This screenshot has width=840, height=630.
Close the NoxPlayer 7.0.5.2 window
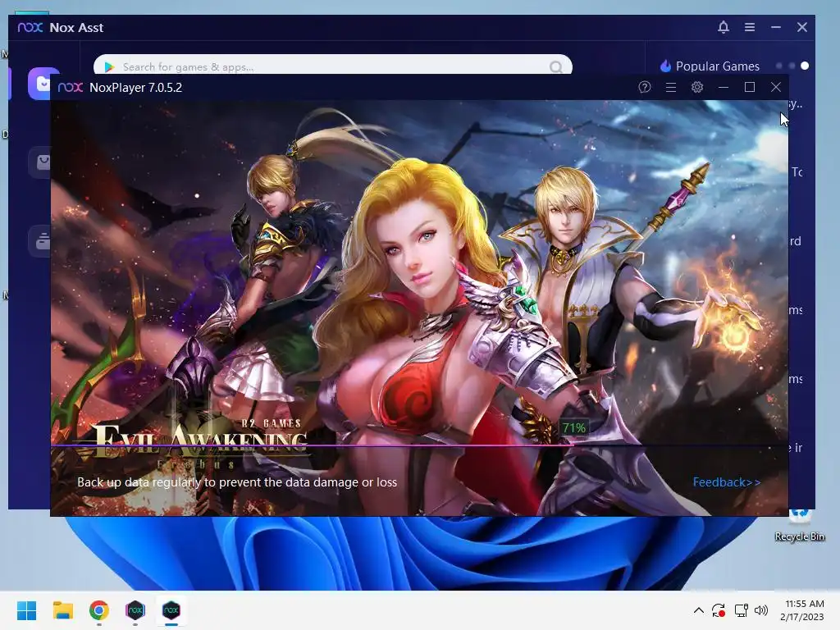click(x=776, y=87)
